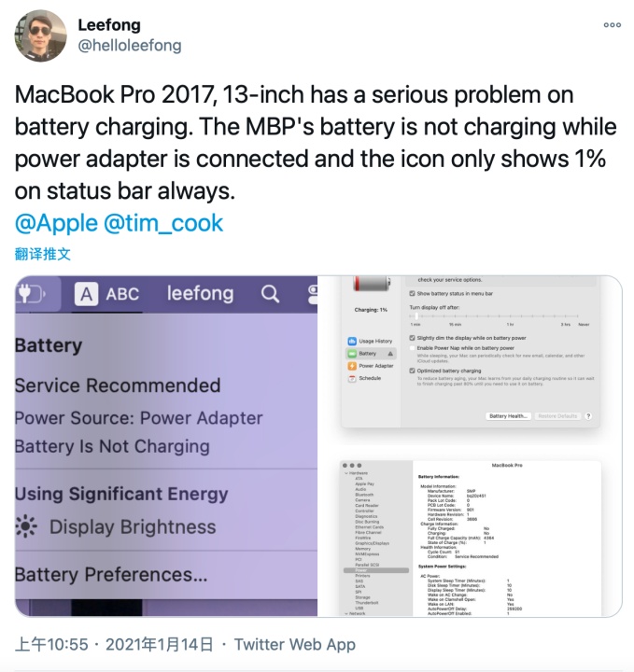Screen dimensions: 634x672
Task: Select Usage History in battery sidebar
Action: [371, 342]
